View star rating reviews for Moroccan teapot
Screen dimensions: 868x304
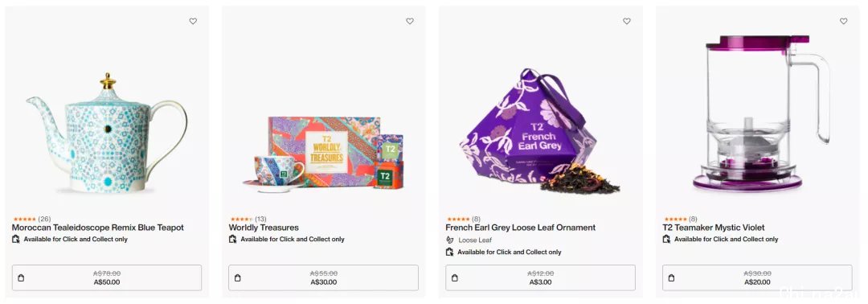click(x=31, y=220)
